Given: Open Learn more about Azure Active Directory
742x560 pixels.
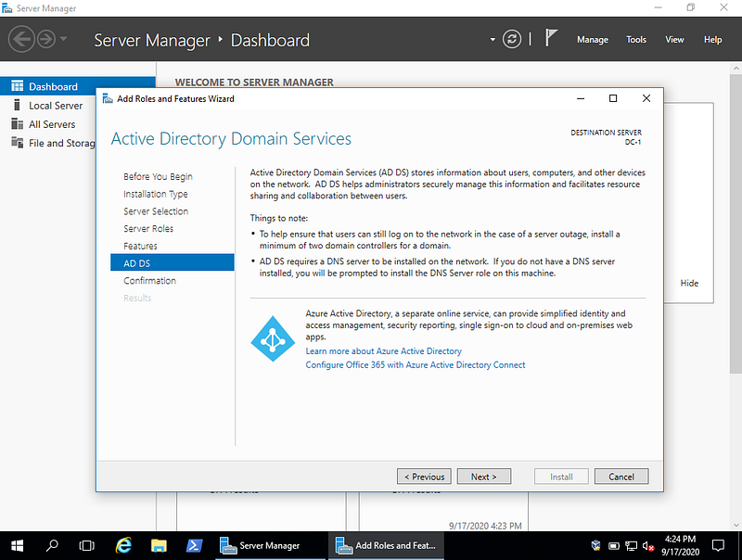Looking at the screenshot, I should 383,351.
